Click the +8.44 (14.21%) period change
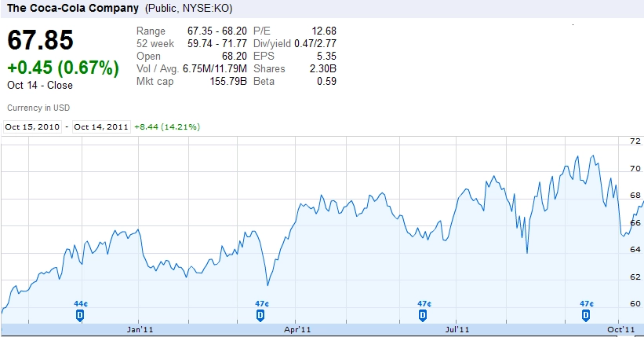Viewport: 644px width, 337px height. (167, 126)
